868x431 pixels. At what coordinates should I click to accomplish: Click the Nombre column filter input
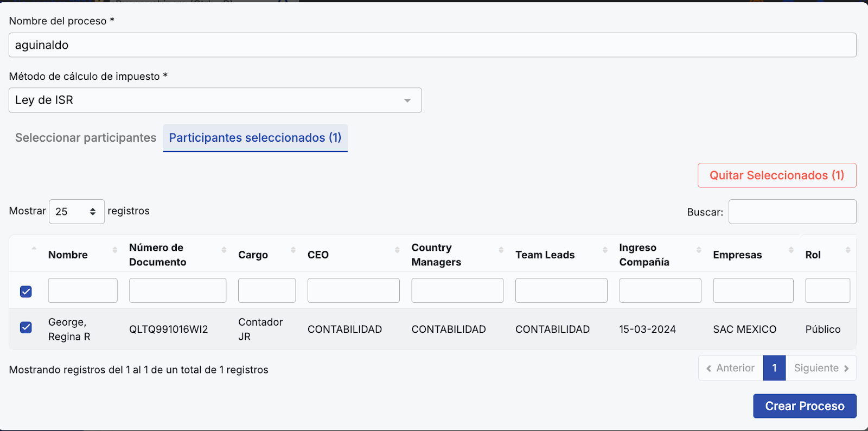[x=82, y=290]
